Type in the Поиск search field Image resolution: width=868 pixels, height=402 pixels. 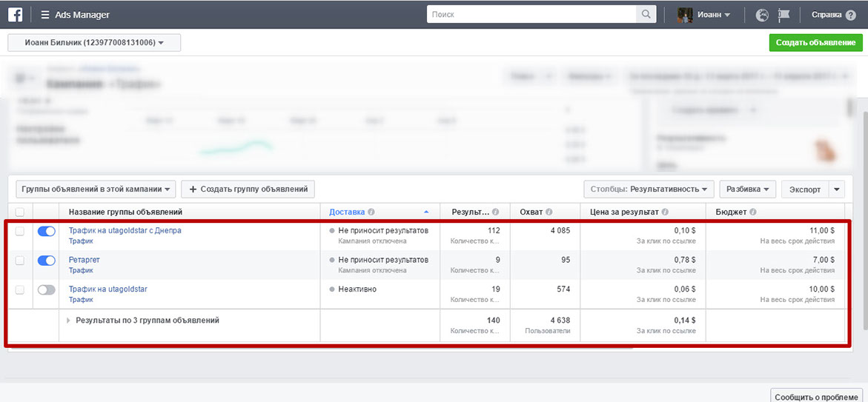coord(531,14)
